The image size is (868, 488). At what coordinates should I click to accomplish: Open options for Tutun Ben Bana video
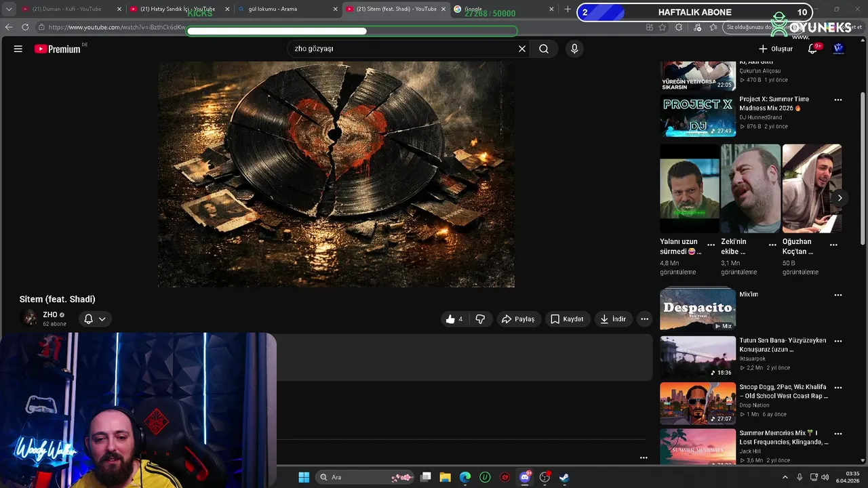tap(837, 341)
